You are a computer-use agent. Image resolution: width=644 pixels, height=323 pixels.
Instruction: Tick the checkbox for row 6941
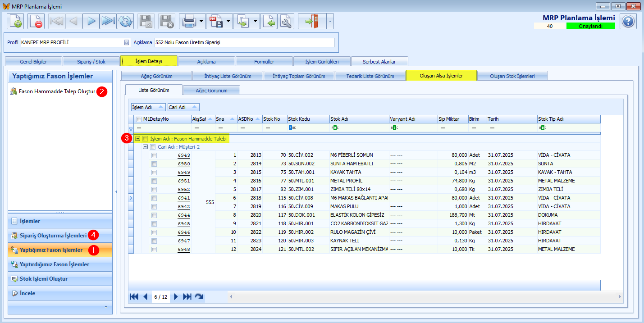[154, 198]
